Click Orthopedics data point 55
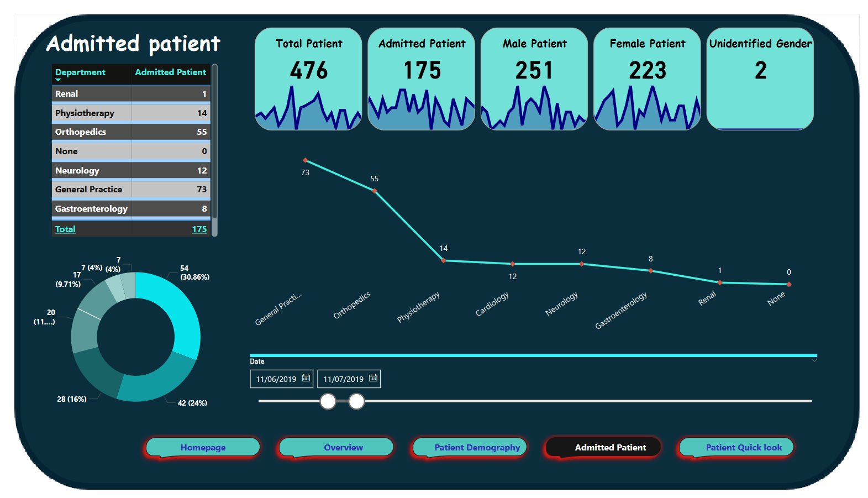Screen dimensions: 868x498 (375, 191)
